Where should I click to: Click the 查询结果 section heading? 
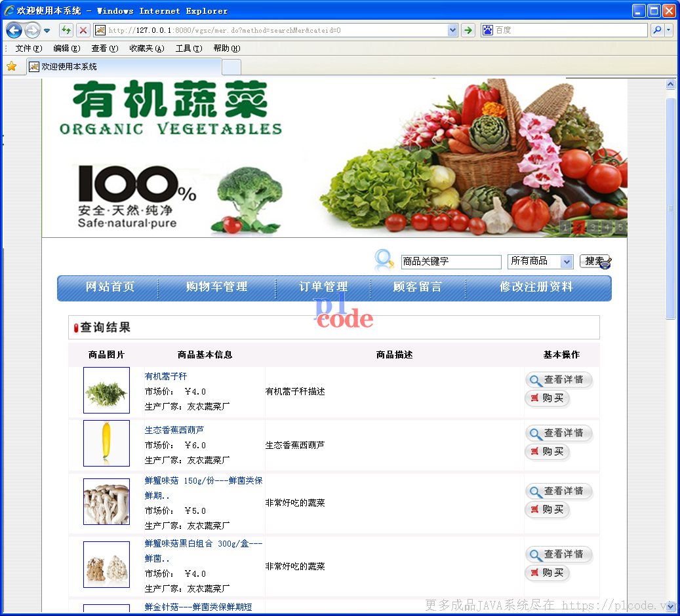click(x=106, y=327)
